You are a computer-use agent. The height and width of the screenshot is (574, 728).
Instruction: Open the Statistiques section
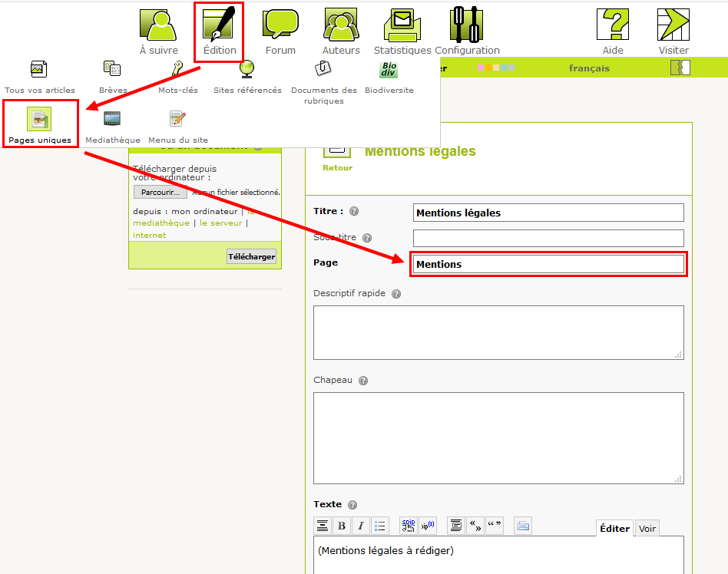(402, 31)
